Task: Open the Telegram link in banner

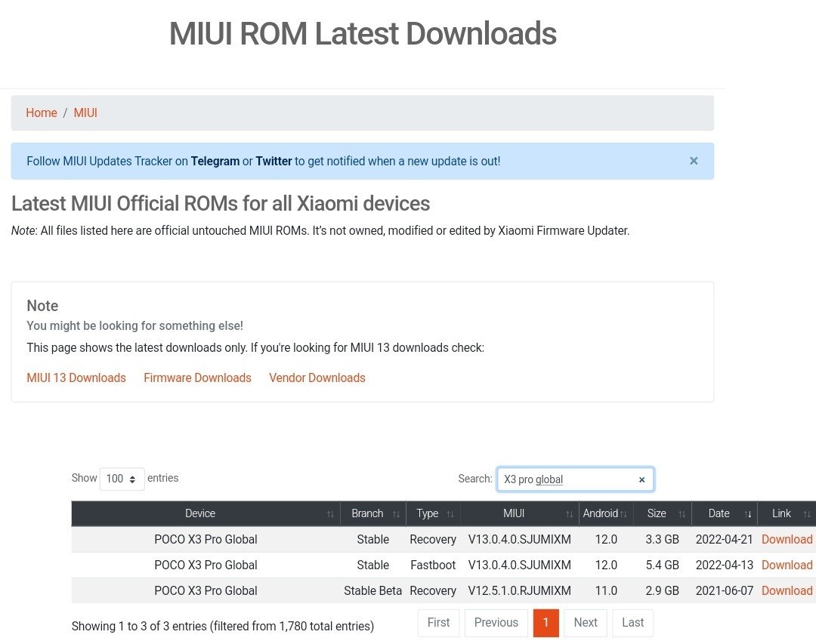Action: coord(215,162)
